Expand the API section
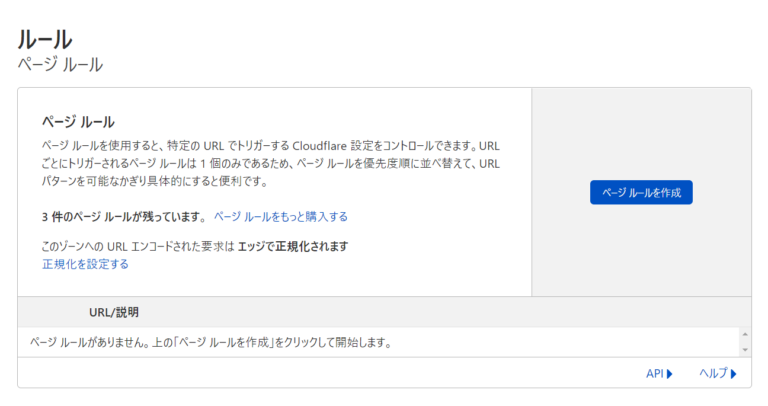 (x=659, y=374)
